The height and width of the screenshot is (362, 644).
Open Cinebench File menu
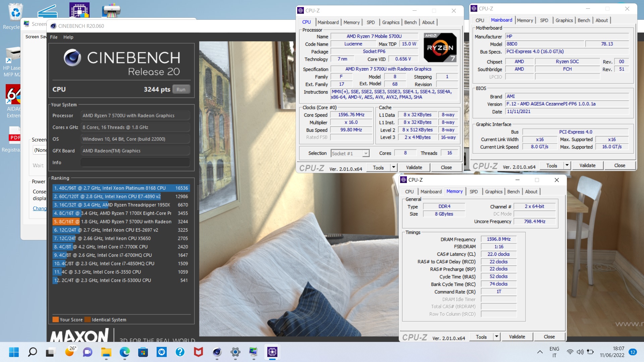click(54, 37)
